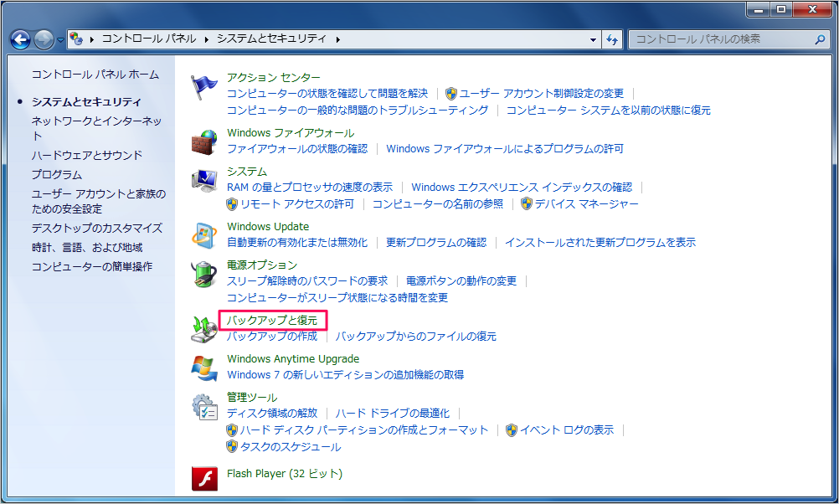The image size is (839, 504).
Task: Click デバイス マネージャー
Action: (x=586, y=203)
